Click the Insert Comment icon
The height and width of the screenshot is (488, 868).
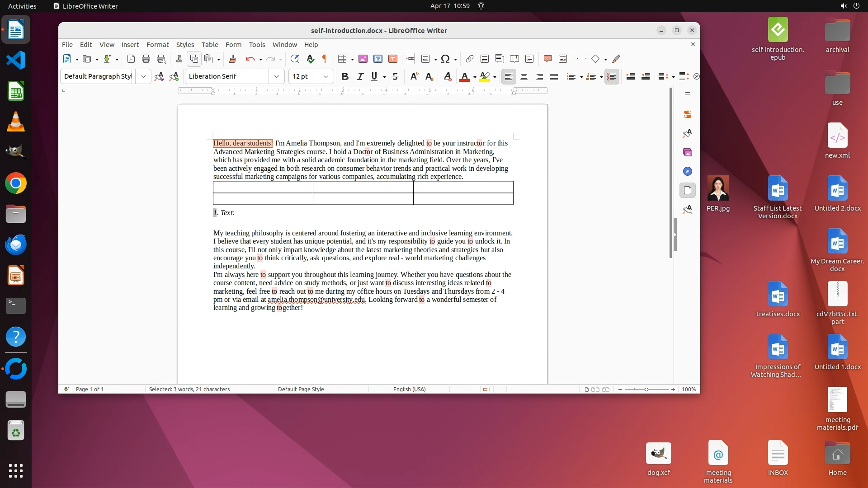click(547, 59)
